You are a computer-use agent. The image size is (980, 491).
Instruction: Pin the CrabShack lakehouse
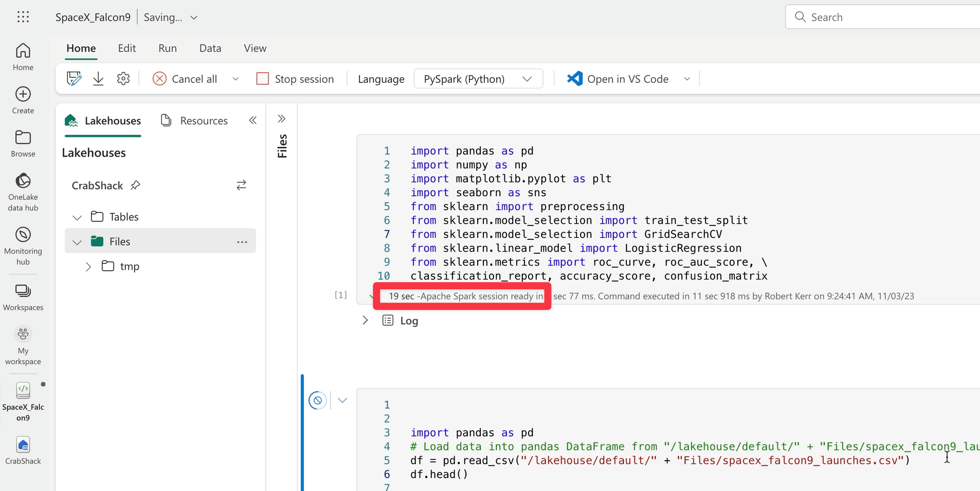pyautogui.click(x=135, y=185)
